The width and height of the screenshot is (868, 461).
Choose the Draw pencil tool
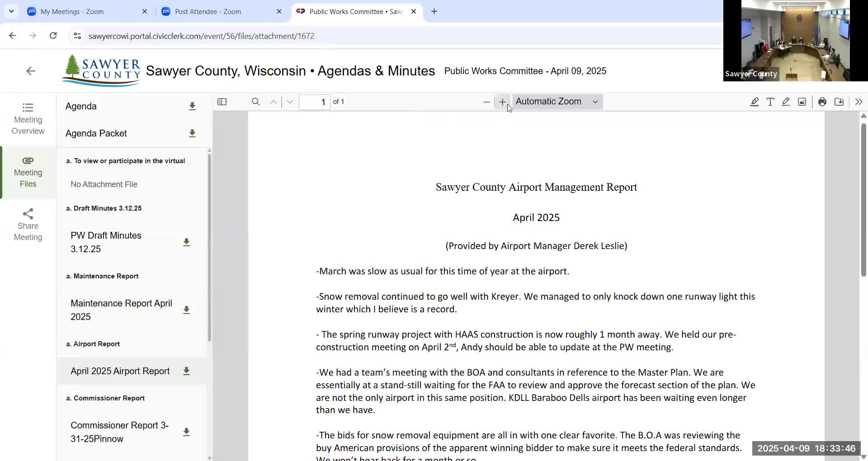coord(786,102)
